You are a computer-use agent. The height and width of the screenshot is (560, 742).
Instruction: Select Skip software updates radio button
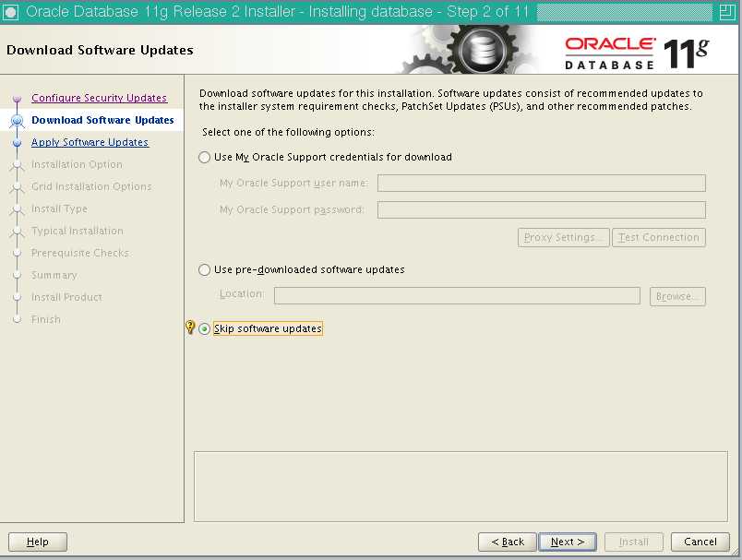tap(205, 328)
